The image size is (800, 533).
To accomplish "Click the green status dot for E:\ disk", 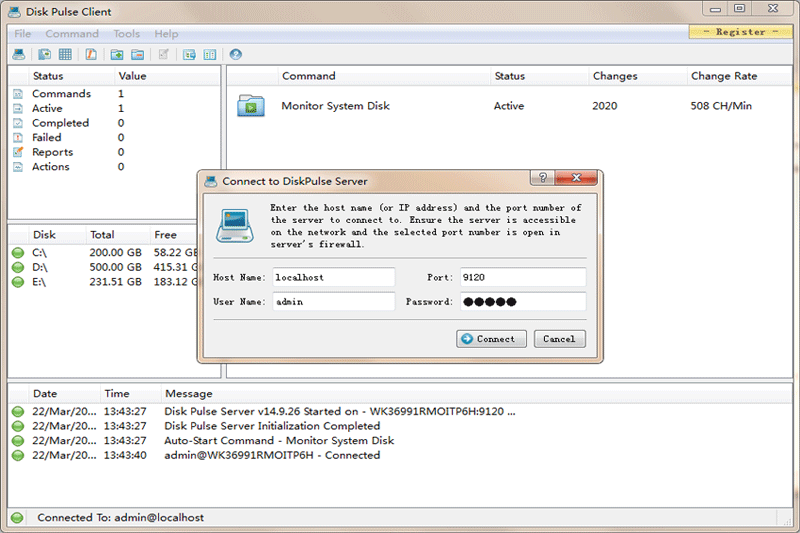I will 18,282.
